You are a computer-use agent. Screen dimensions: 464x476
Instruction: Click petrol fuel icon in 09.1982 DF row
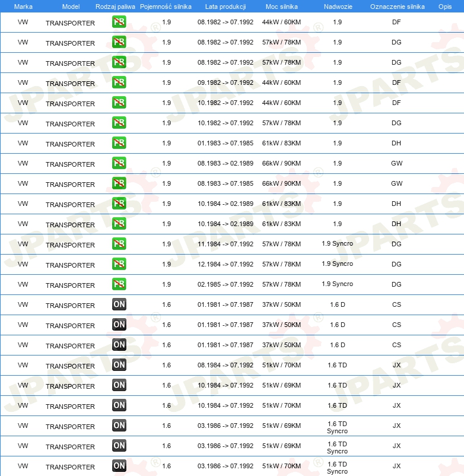tap(119, 82)
